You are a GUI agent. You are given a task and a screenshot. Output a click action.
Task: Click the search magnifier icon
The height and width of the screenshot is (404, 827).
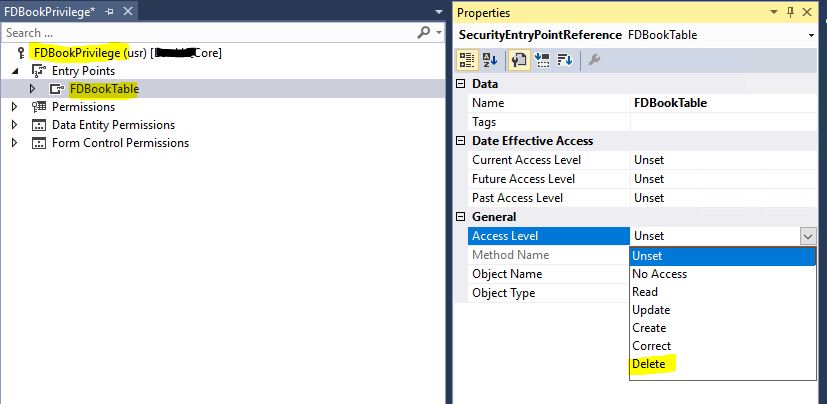[x=424, y=33]
